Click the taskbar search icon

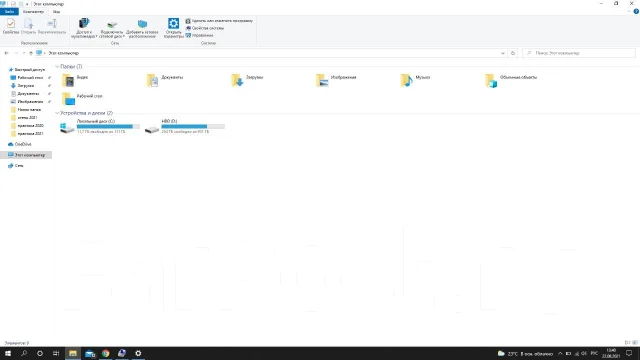coord(24,353)
